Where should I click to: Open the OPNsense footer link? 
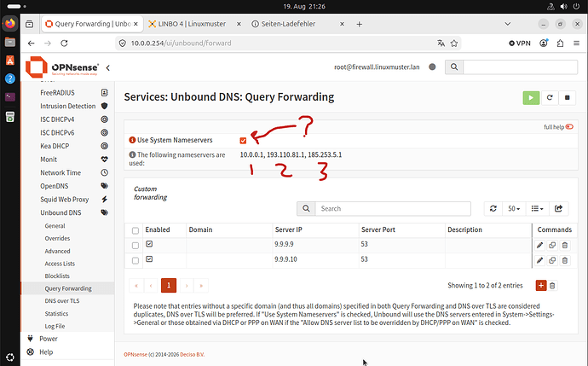[x=135, y=354]
